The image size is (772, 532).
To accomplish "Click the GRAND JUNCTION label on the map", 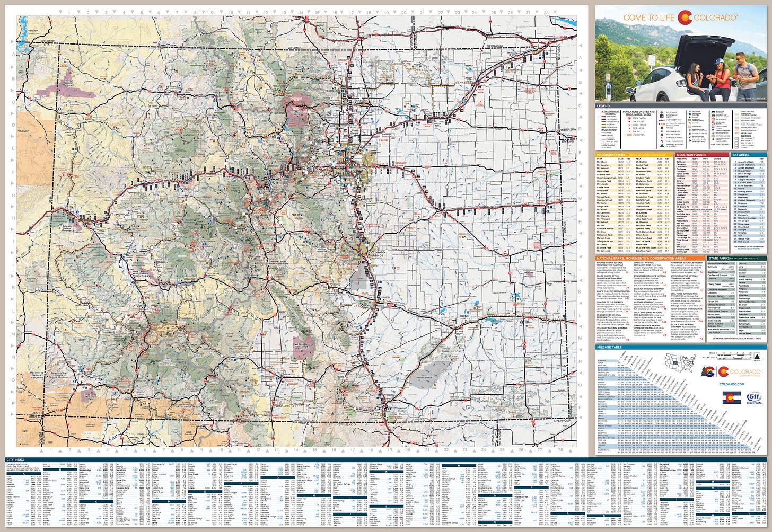I will click(91, 213).
